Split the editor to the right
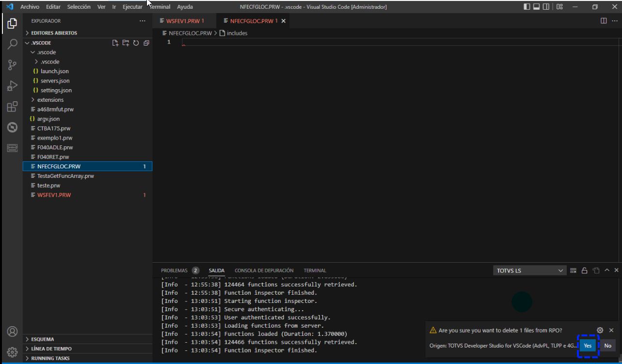This screenshot has width=622, height=364. tap(604, 21)
